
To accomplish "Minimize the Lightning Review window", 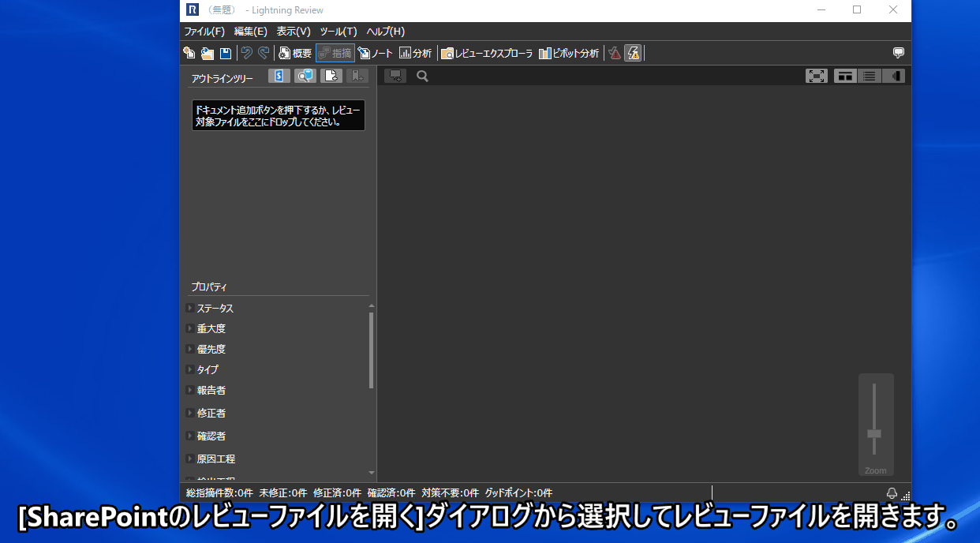I will (x=821, y=10).
